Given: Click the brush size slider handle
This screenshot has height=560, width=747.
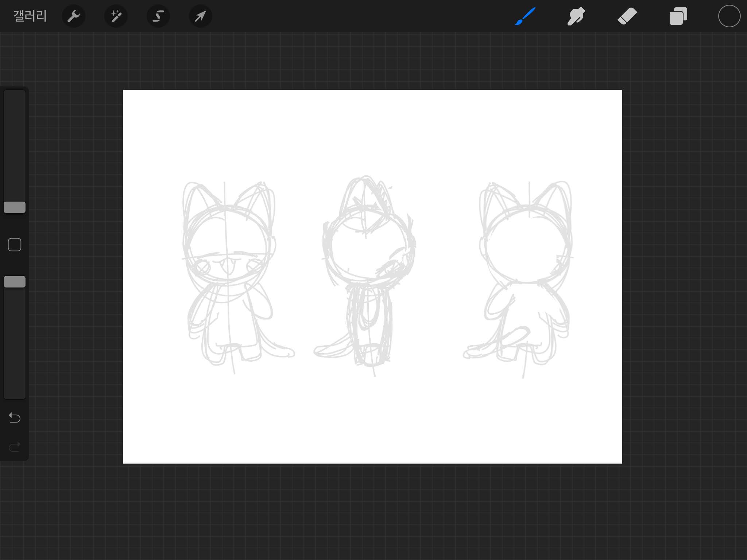Looking at the screenshot, I should 15,207.
